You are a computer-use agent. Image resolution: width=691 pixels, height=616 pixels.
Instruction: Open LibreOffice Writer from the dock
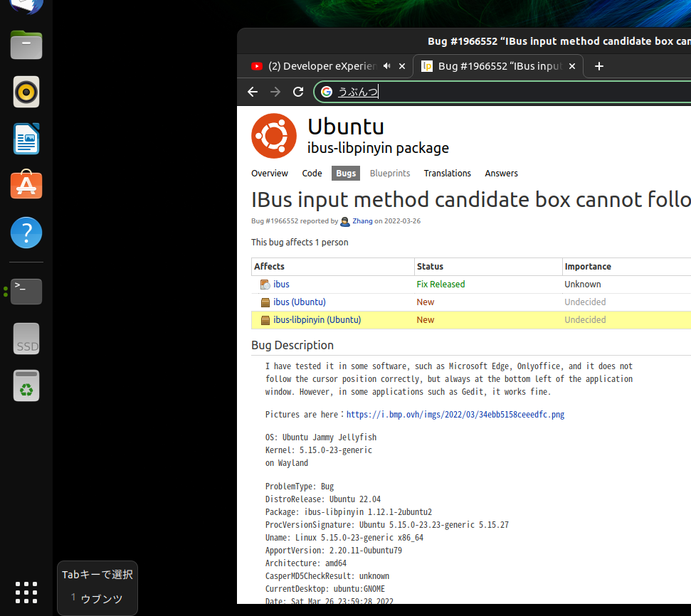[x=26, y=139]
